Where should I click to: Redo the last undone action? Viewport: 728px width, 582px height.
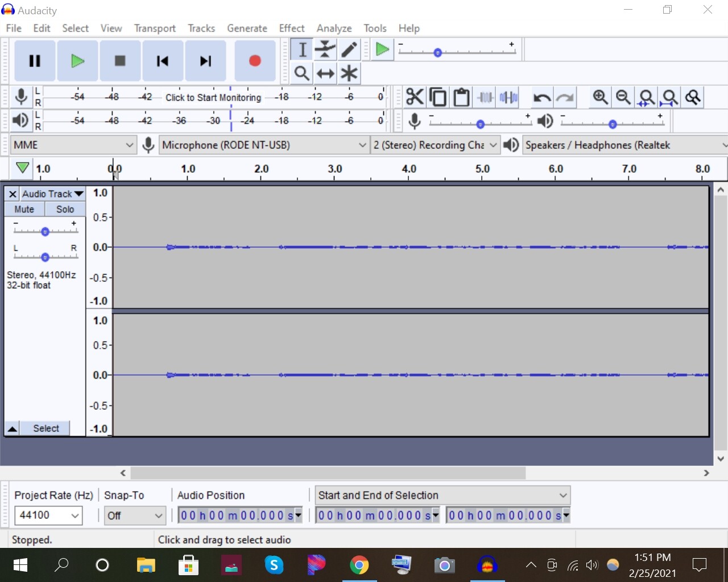point(565,97)
